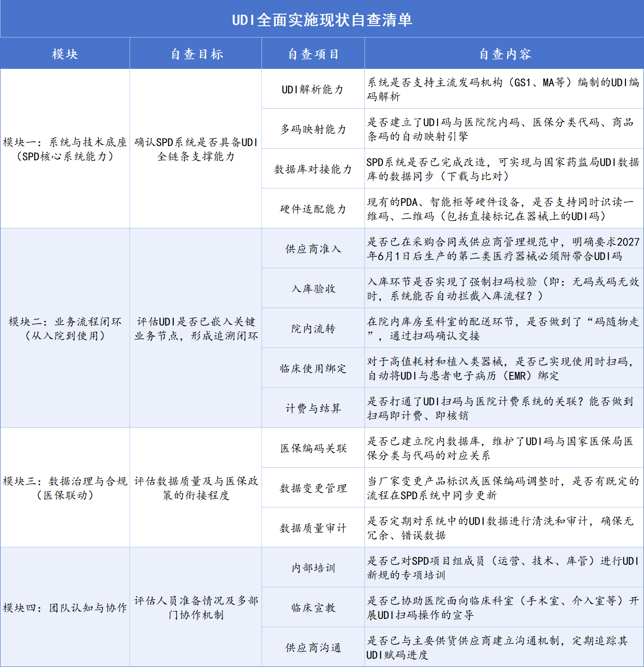The height and width of the screenshot is (667, 644).
Task: Click the "自查项目" column header
Action: (313, 54)
